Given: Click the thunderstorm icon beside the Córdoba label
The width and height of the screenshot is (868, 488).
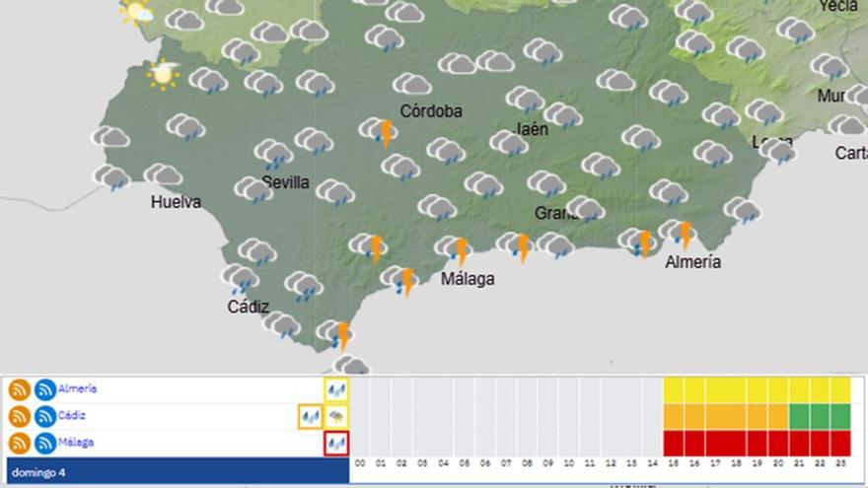Looking at the screenshot, I should [379, 132].
